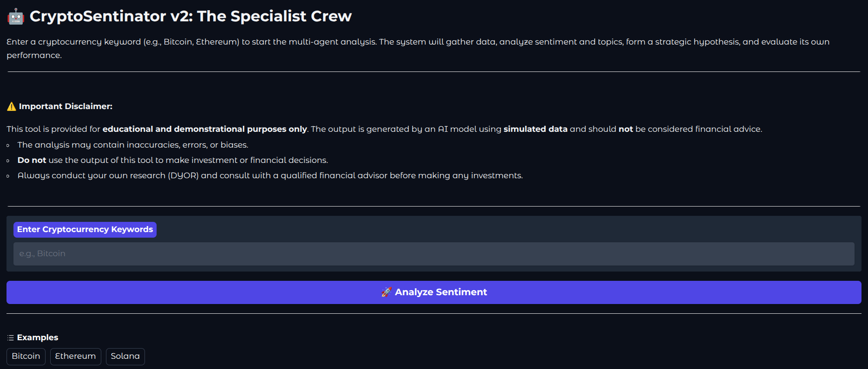
Task: Click the 'analysis may contain inaccuracies' bullet
Action: coord(133,145)
